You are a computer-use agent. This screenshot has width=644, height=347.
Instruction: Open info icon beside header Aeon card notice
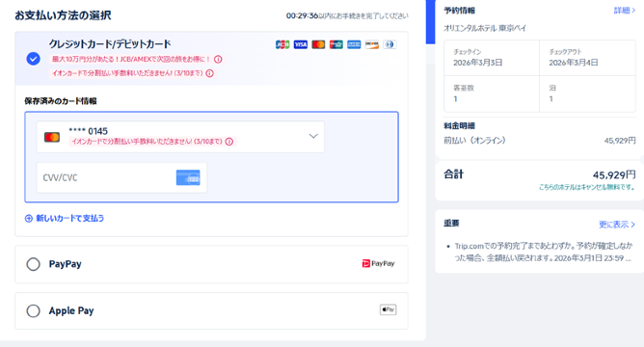point(209,73)
